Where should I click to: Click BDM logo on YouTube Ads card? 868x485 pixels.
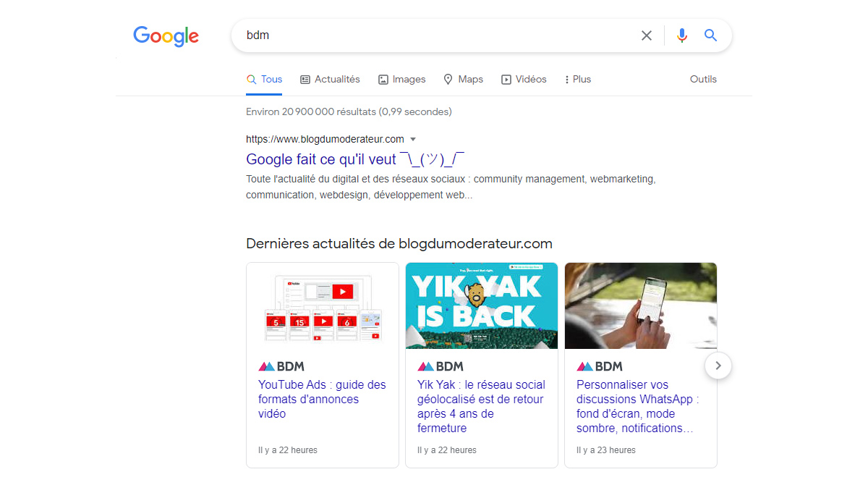(281, 366)
